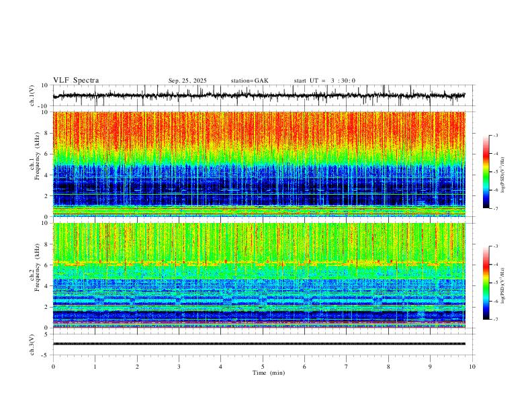Click the "-3" label on ch.2 colorbar
The image size is (532, 411).
tap(495, 246)
